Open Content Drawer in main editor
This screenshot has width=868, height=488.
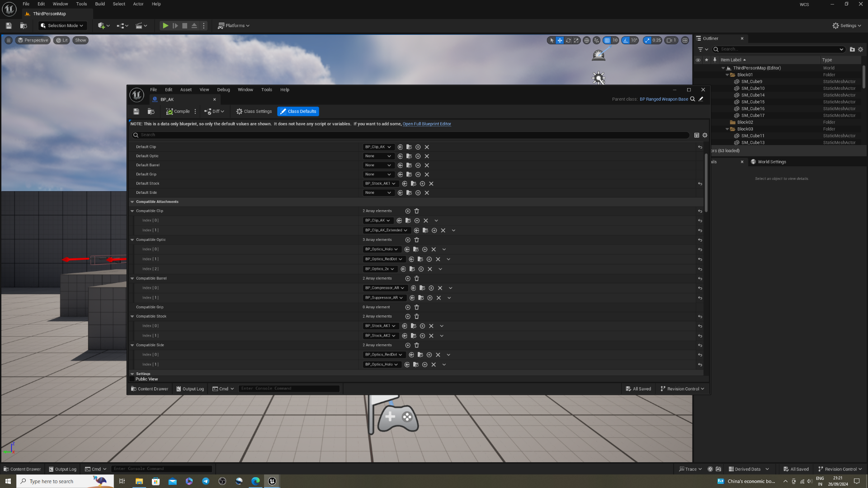[22, 469]
